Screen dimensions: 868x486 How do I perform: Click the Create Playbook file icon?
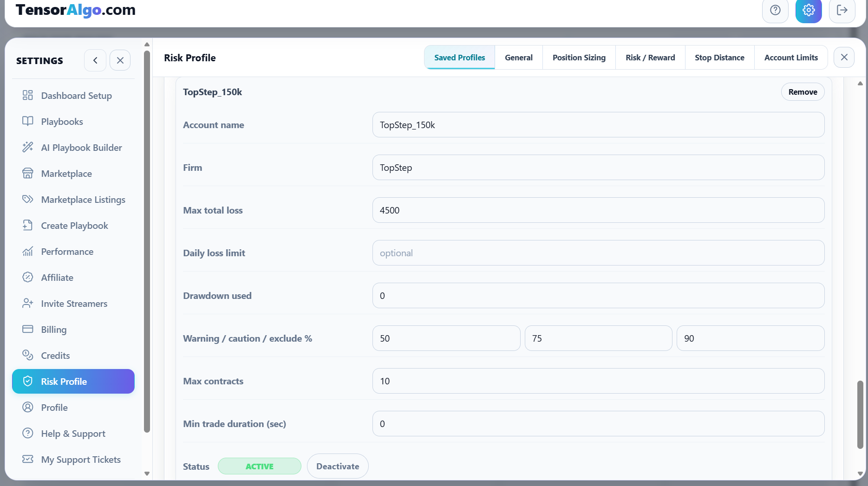click(28, 225)
